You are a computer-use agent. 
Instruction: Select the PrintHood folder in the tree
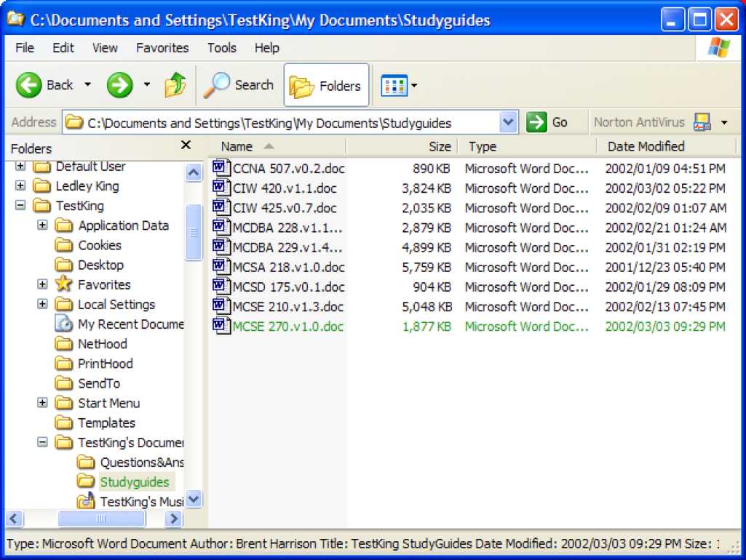pyautogui.click(x=105, y=363)
